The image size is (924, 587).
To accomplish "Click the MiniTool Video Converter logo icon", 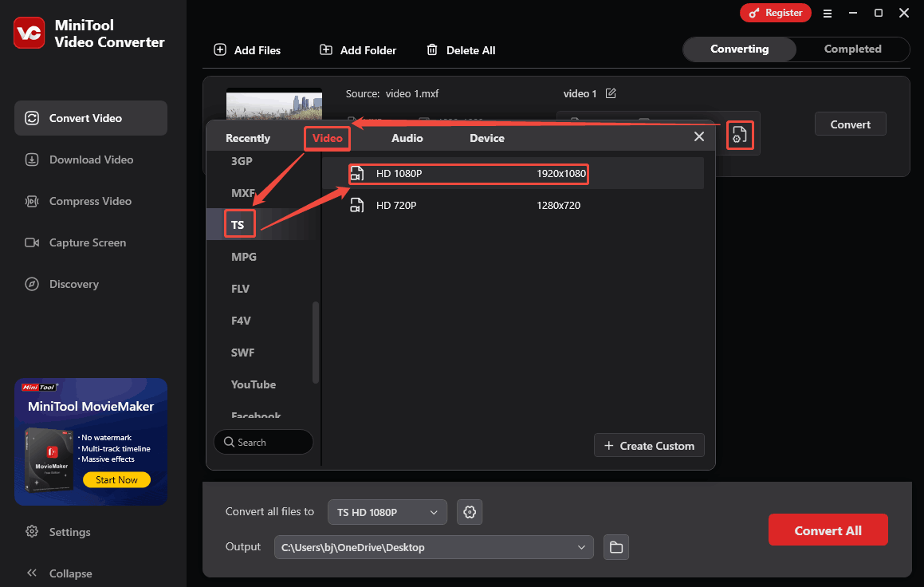I will tap(29, 33).
